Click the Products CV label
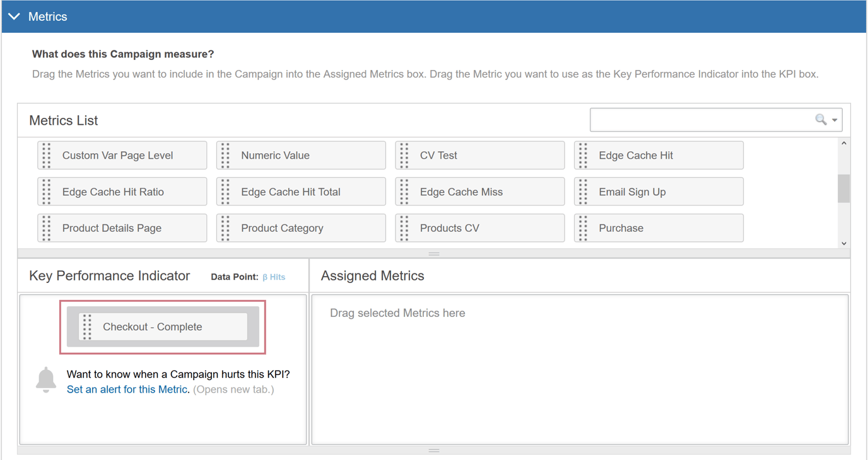 pos(450,228)
